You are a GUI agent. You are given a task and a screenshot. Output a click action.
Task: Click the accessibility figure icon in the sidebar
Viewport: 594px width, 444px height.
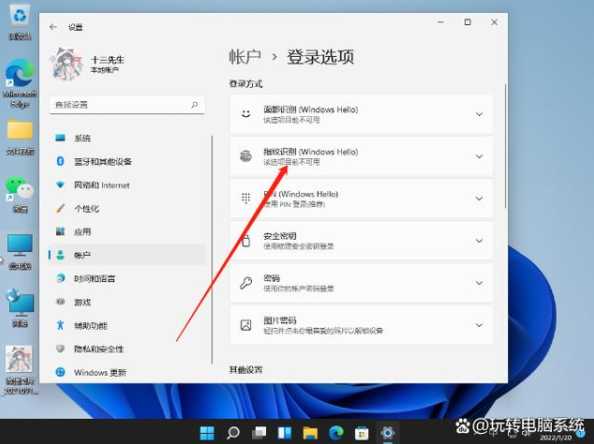60,325
